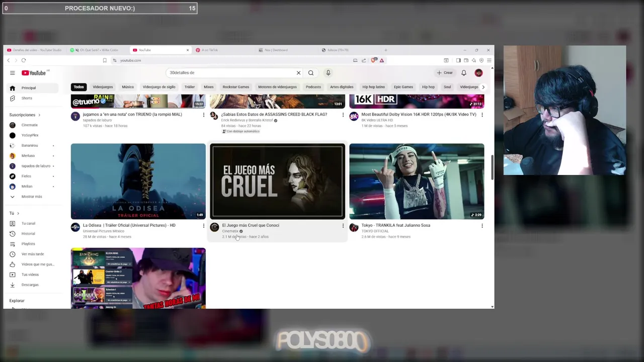Image resolution: width=644 pixels, height=362 pixels.
Task: Open Tokyo TRANKILA video thumbnail
Action: tap(417, 182)
